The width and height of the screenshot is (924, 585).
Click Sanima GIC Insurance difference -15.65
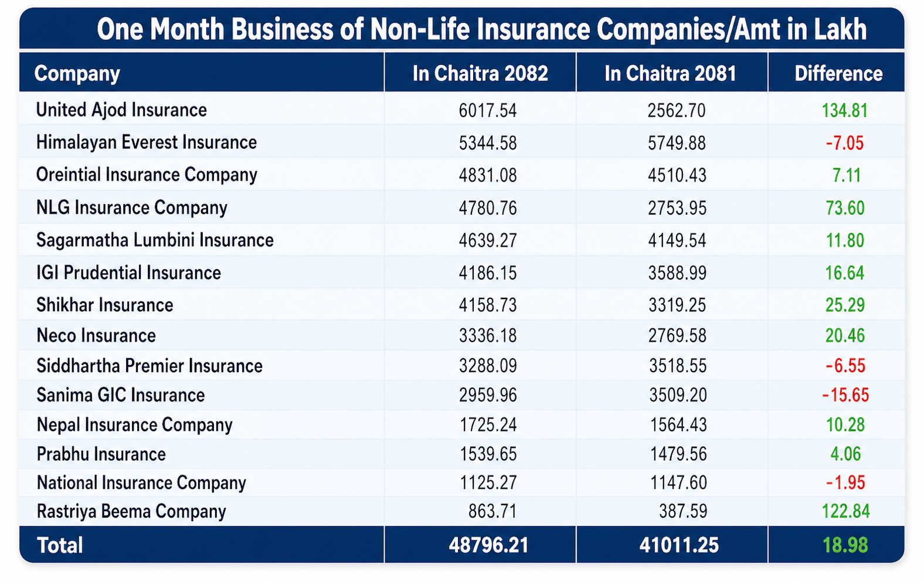(x=845, y=395)
